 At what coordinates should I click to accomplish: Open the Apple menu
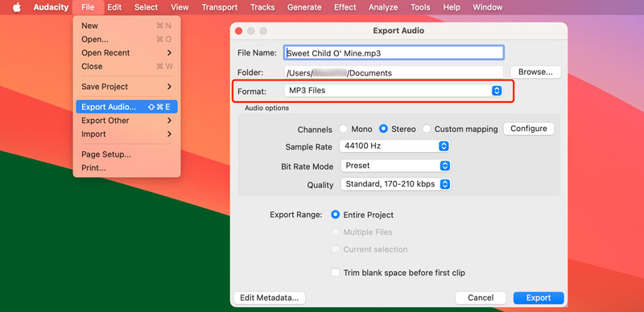pyautogui.click(x=17, y=7)
